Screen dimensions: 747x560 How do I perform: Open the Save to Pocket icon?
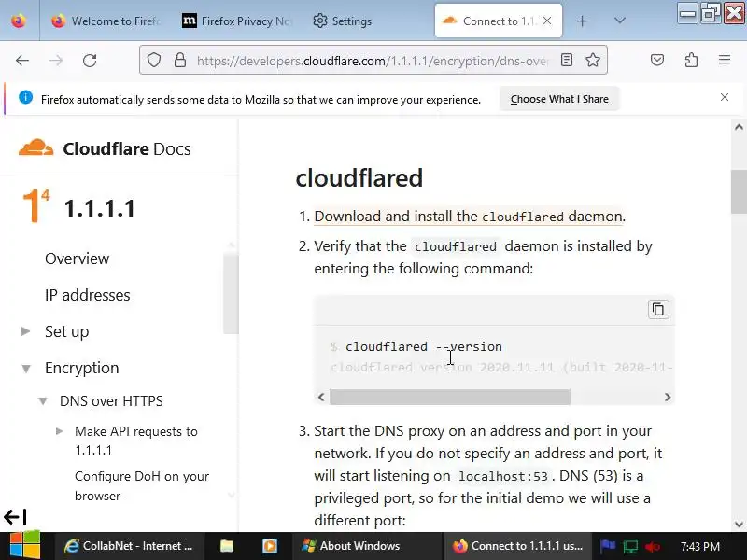coord(657,60)
